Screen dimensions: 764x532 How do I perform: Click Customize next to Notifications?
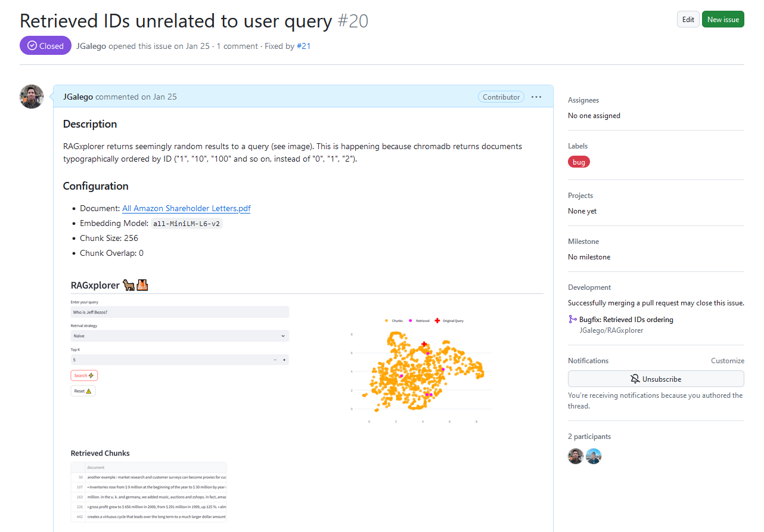[727, 360]
